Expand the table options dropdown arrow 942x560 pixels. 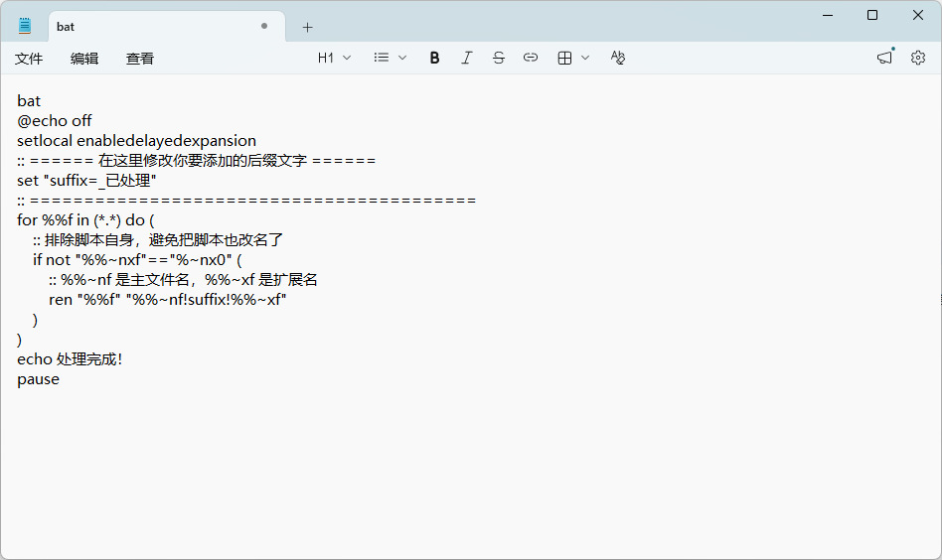pos(585,58)
